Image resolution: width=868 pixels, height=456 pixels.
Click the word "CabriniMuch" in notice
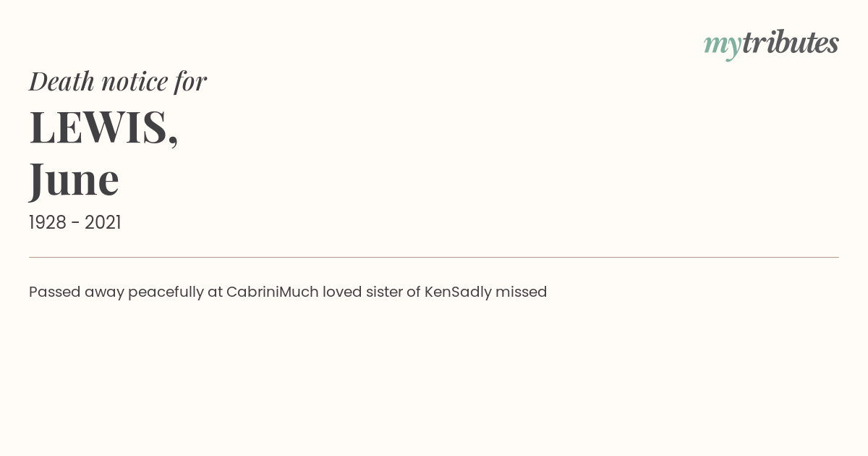[272, 292]
